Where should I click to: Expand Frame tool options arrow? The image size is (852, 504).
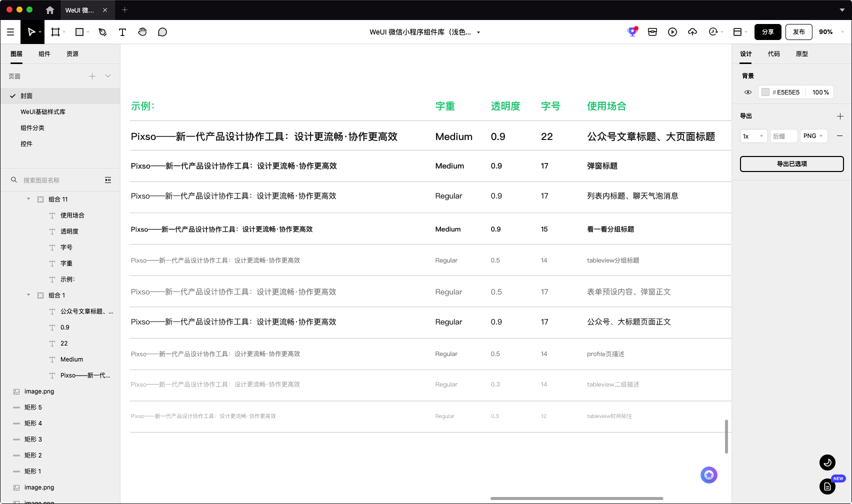click(64, 32)
